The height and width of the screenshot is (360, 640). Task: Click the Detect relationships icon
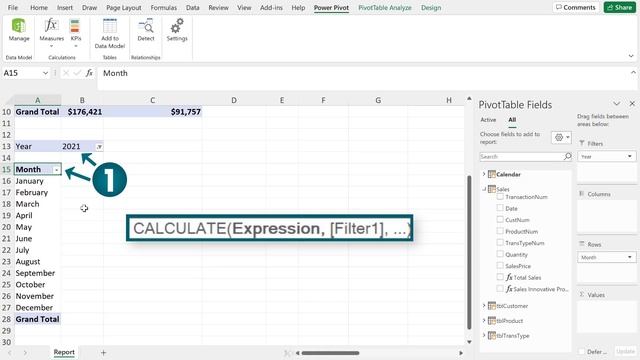tap(146, 26)
